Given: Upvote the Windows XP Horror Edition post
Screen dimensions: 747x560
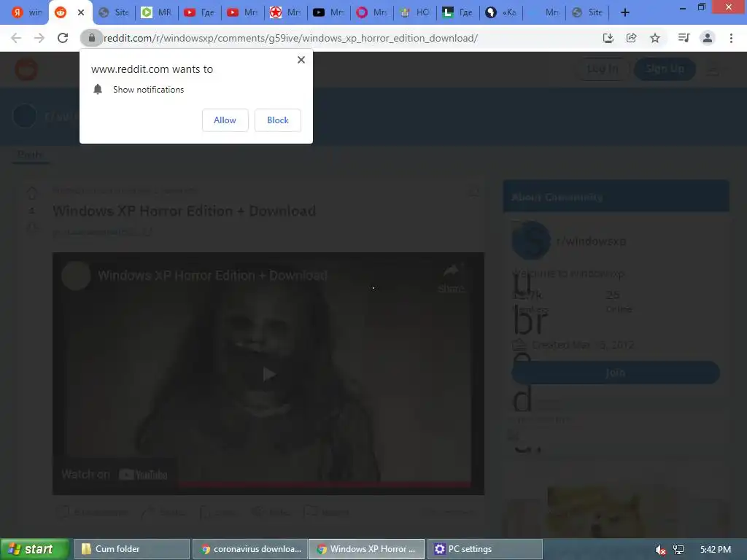Looking at the screenshot, I should click(x=32, y=192).
